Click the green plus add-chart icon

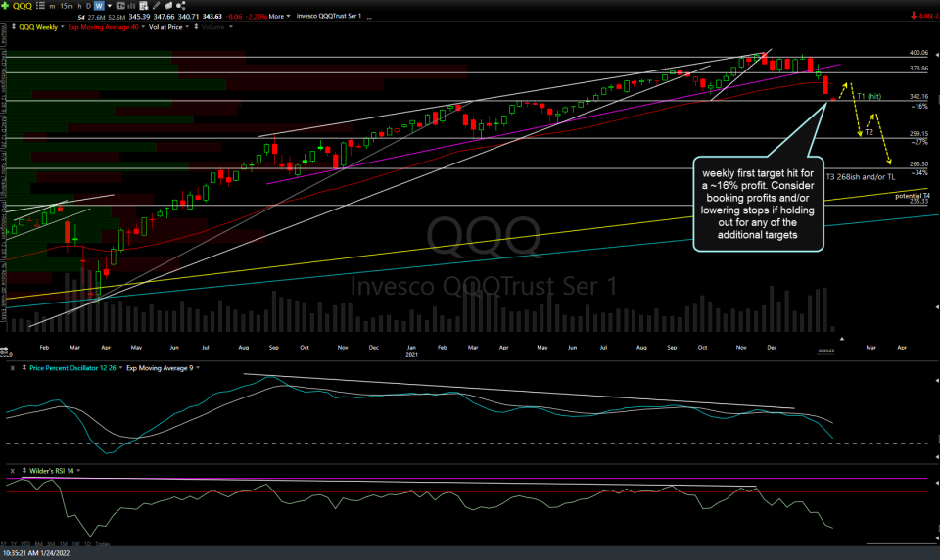pos(5,6)
